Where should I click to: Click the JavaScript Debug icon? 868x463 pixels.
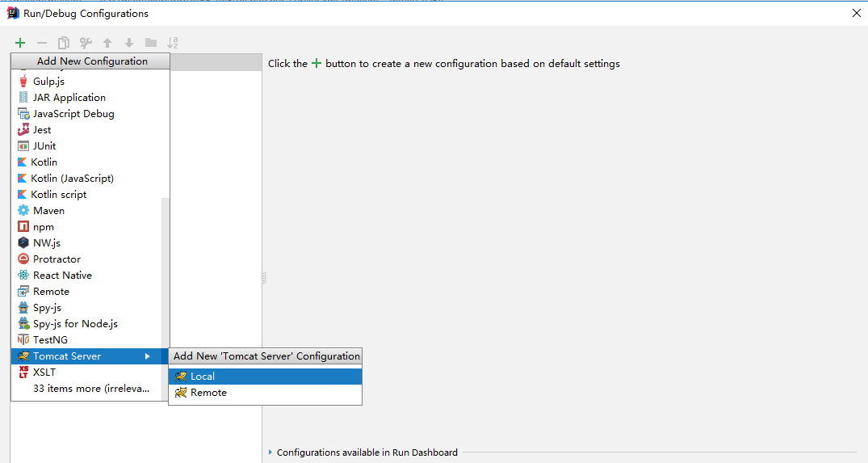click(23, 114)
